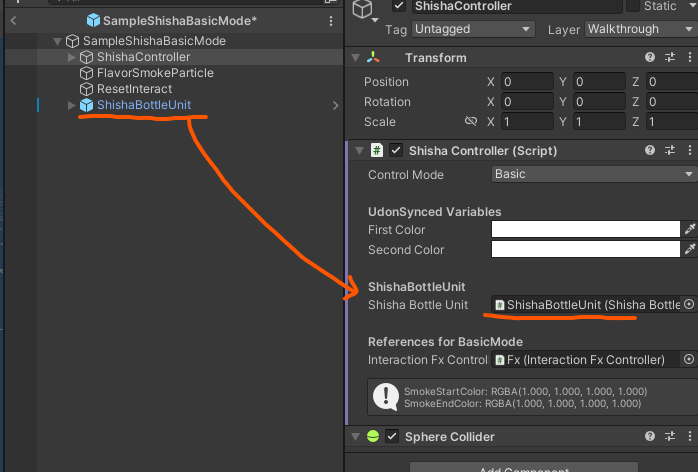698x472 pixels.
Task: Select ResetInteract in the hierarchy
Action: point(134,89)
